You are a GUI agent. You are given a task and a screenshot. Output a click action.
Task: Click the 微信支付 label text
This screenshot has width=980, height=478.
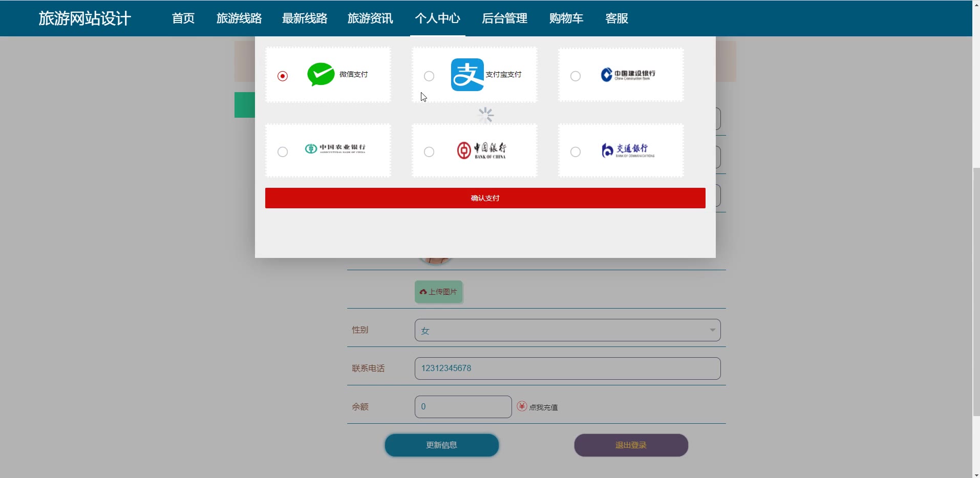point(353,74)
